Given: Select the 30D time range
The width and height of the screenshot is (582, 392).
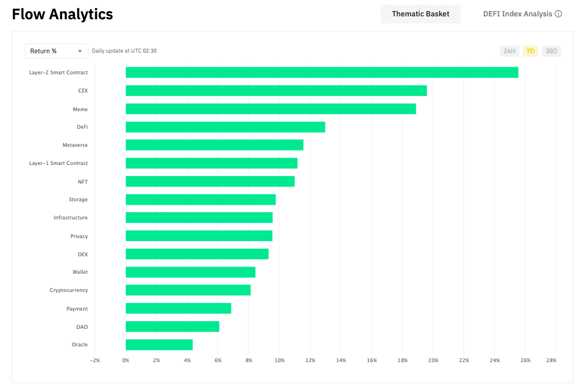Looking at the screenshot, I should click(x=551, y=51).
